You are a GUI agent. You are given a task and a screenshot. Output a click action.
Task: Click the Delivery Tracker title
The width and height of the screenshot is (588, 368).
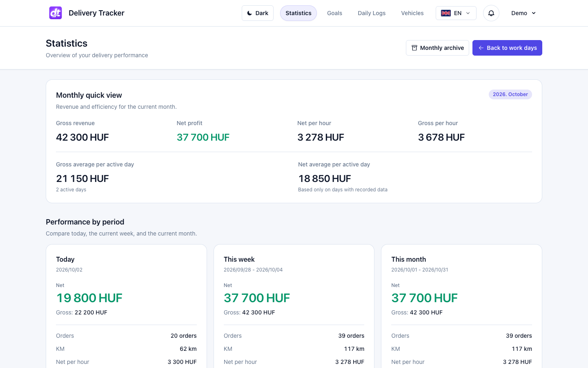[96, 13]
